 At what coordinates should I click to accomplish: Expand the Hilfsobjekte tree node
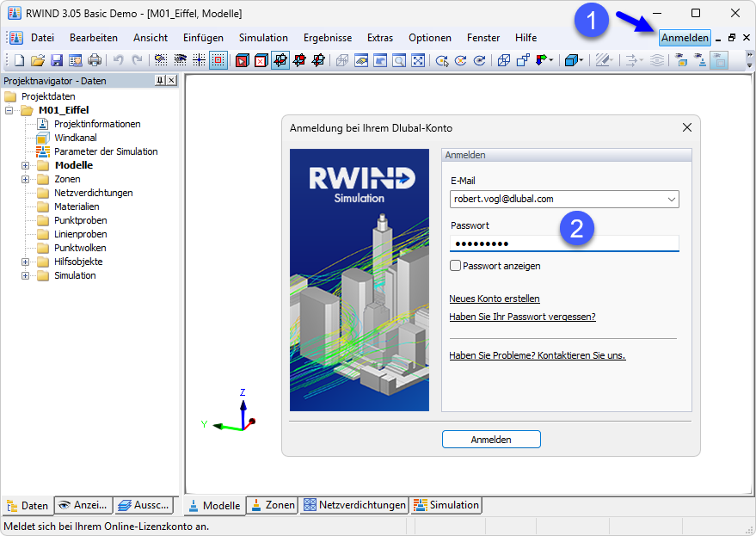point(25,262)
